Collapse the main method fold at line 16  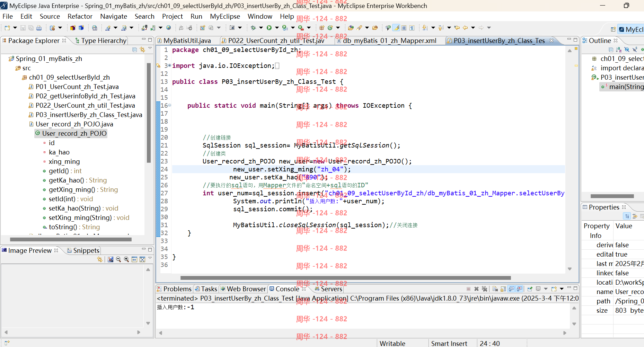tap(170, 105)
